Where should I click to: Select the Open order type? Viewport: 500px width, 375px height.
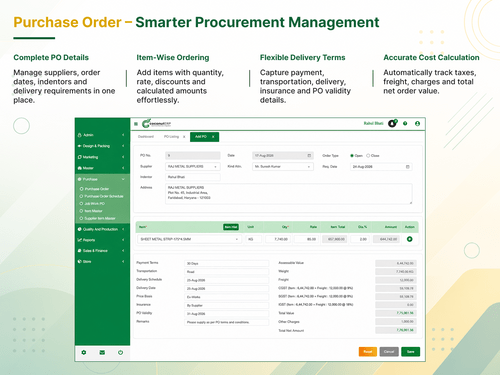click(352, 156)
